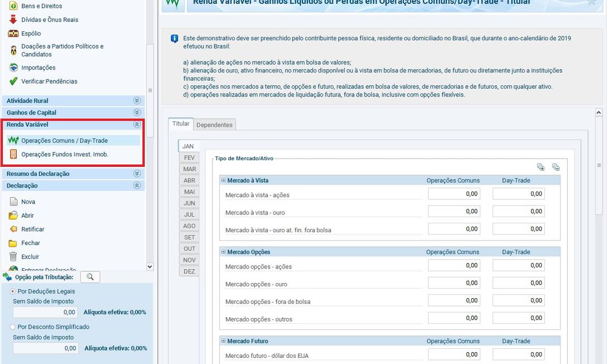Click the expand-all sections icon

click(x=540, y=167)
